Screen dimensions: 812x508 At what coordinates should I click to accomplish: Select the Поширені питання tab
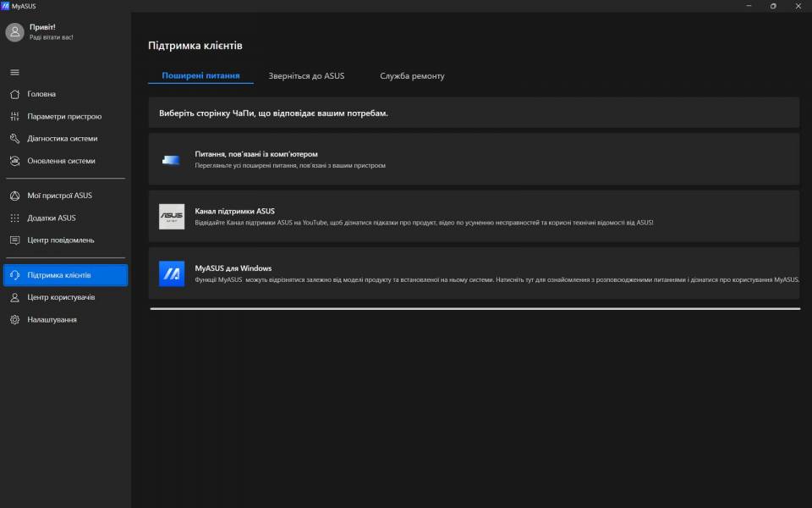[200, 75]
